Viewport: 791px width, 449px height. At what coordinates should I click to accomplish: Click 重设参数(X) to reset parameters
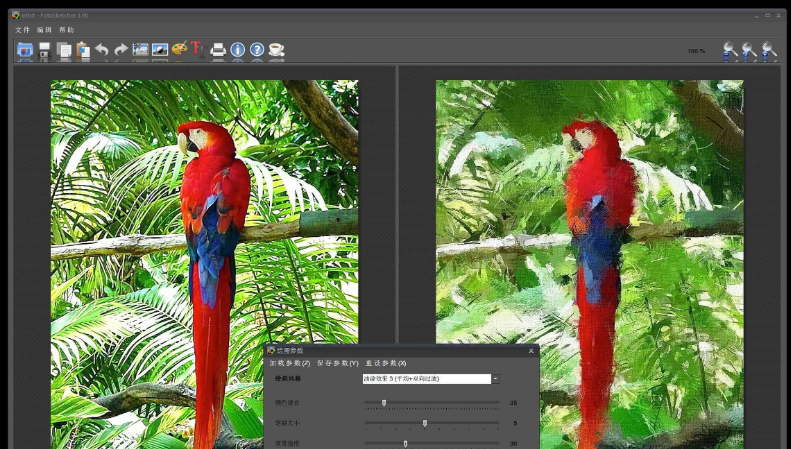(x=385, y=363)
